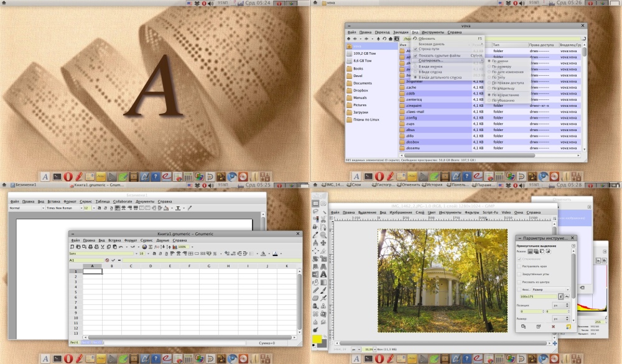
Task: Select the Rectangle Select tool in GIMP toolbox
Action: [x=316, y=203]
